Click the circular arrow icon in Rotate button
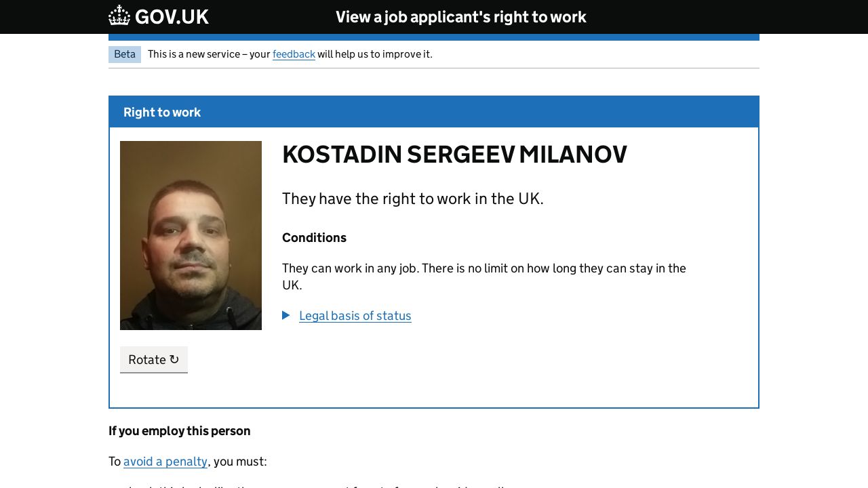 click(x=174, y=359)
